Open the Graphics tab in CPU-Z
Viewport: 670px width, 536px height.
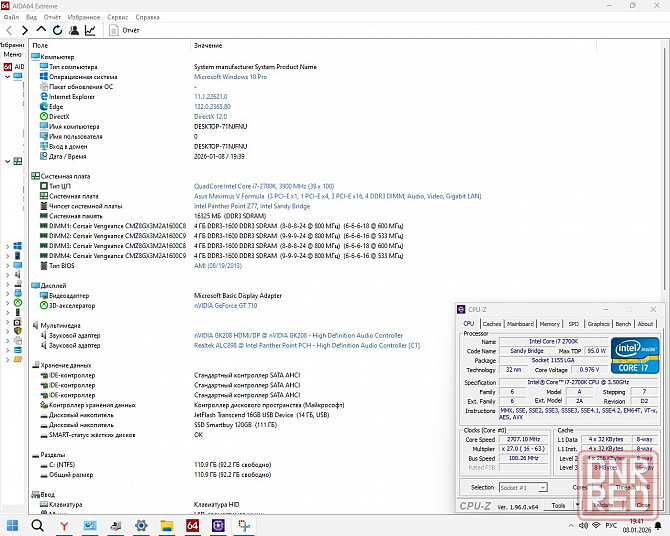[x=598, y=324]
